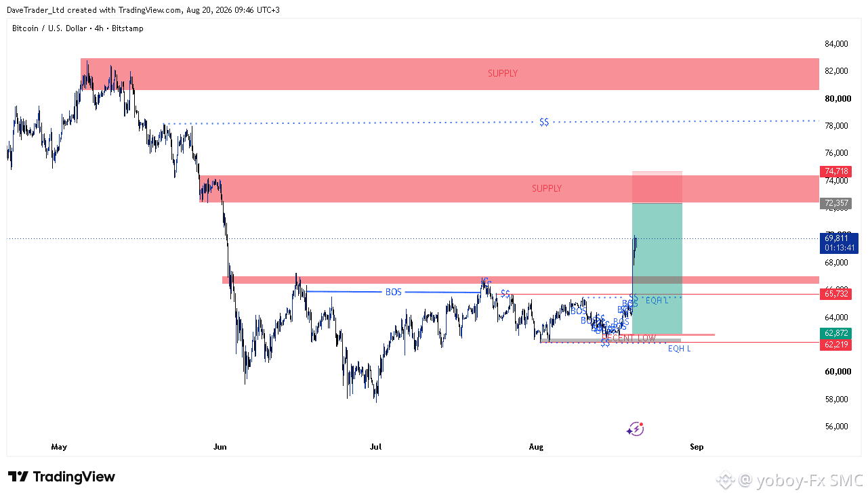The image size is (868, 497).
Task: Select the 65,732 red price tag
Action: [835, 294]
